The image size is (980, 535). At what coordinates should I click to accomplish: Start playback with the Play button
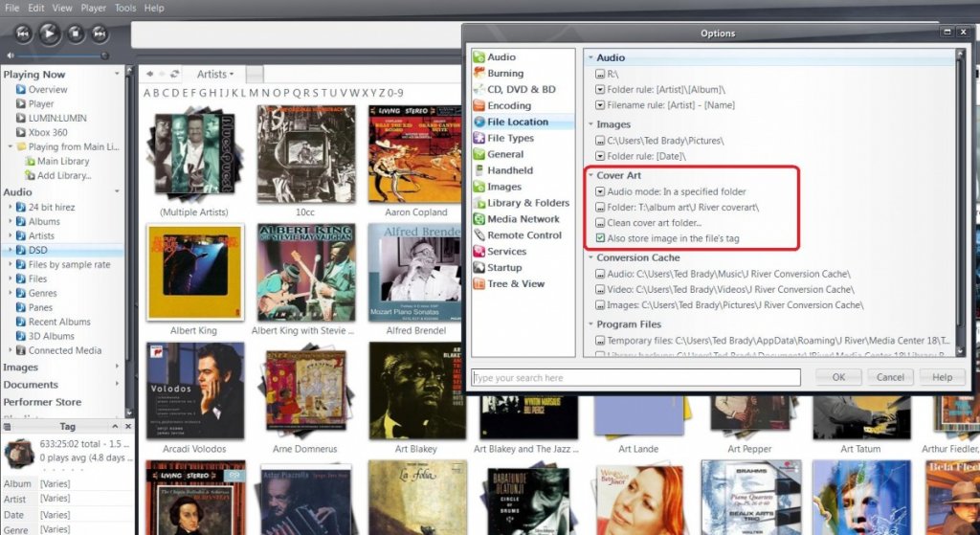click(x=50, y=33)
